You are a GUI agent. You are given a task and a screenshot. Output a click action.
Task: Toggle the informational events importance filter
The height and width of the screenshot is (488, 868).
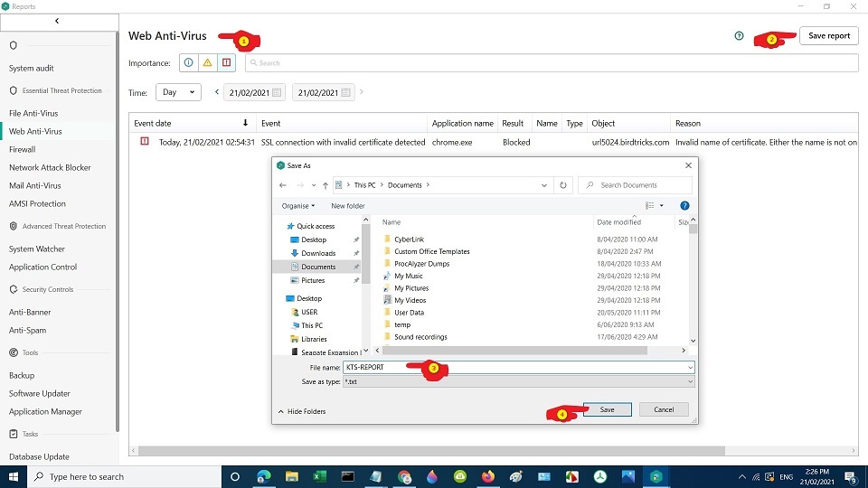click(189, 62)
